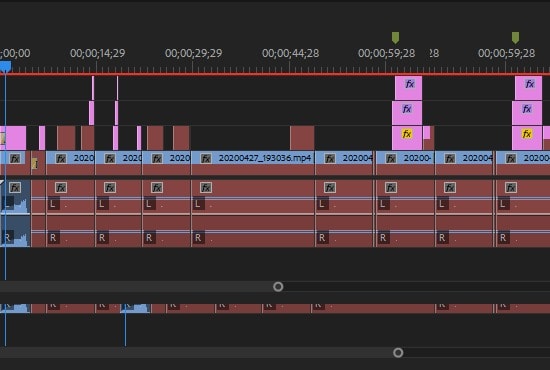This screenshot has width=550, height=370.
Task: Click the fx badge on the audio clip below 20200427_193036.mp4
Action: coord(206,188)
